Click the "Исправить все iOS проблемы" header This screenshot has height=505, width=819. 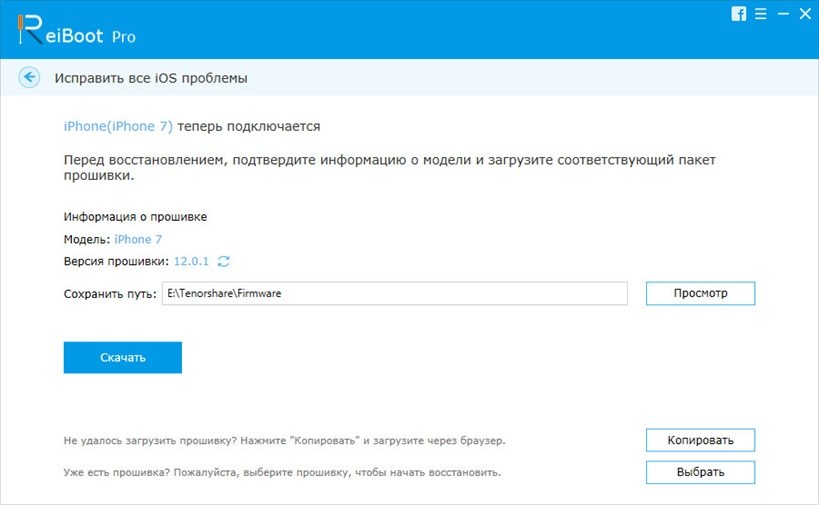[150, 78]
